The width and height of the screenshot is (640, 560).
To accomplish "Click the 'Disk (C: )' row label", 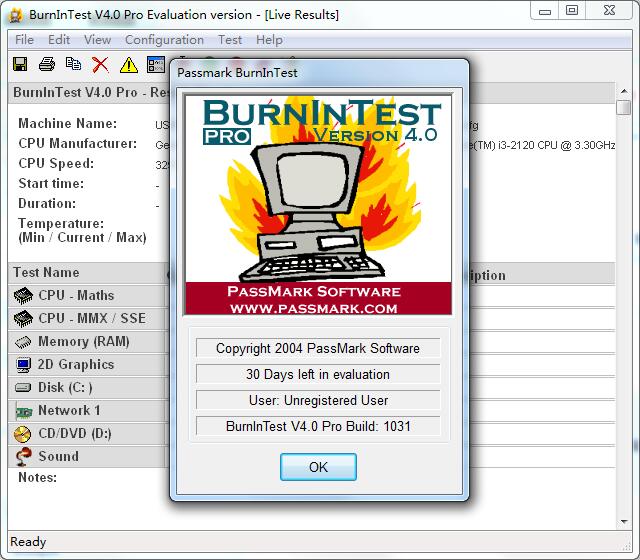I will coord(65,387).
